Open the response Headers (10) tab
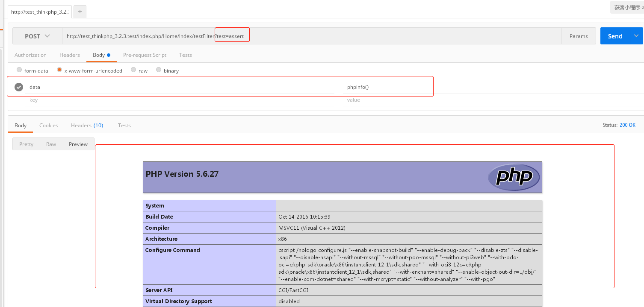The height and width of the screenshot is (307, 644). [87, 126]
